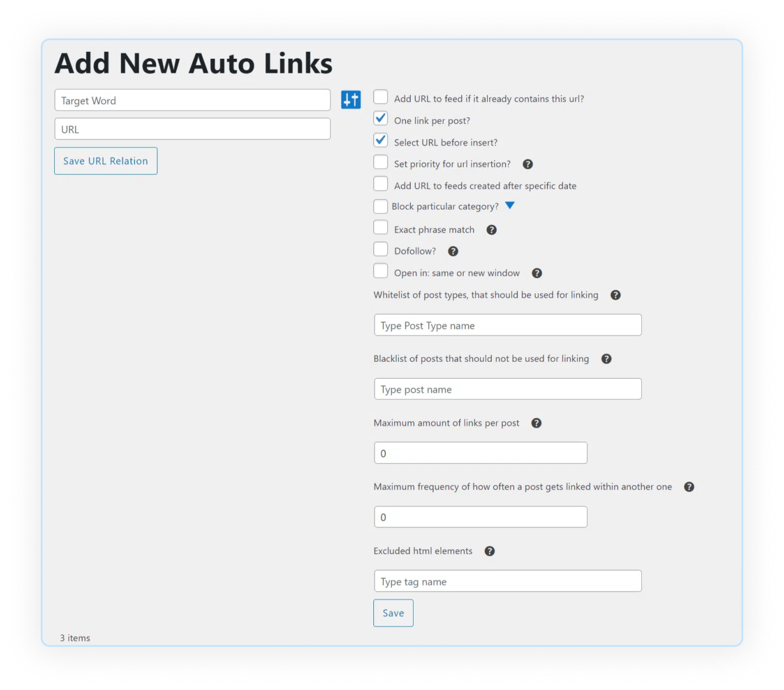784x690 pixels.
Task: Open help icon for Set priority option
Action: (x=528, y=164)
